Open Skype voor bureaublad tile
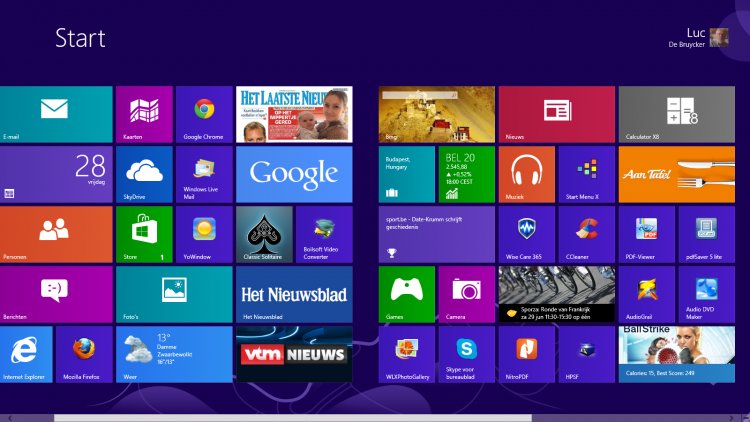 point(466,353)
